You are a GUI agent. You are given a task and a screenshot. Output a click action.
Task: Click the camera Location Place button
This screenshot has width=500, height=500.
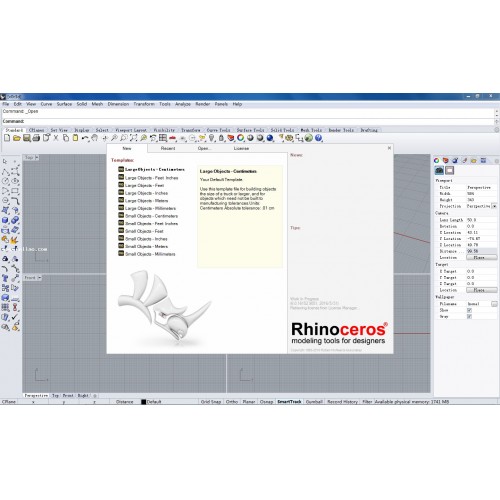click(482, 257)
